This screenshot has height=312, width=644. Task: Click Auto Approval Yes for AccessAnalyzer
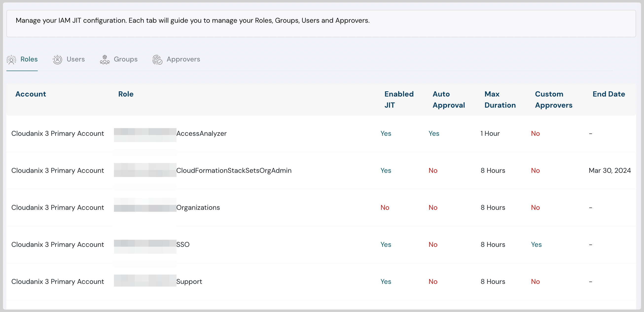point(434,134)
